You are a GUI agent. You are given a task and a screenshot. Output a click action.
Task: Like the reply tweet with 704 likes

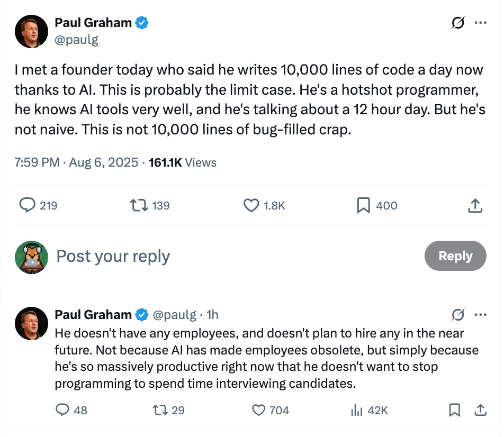[x=258, y=410]
